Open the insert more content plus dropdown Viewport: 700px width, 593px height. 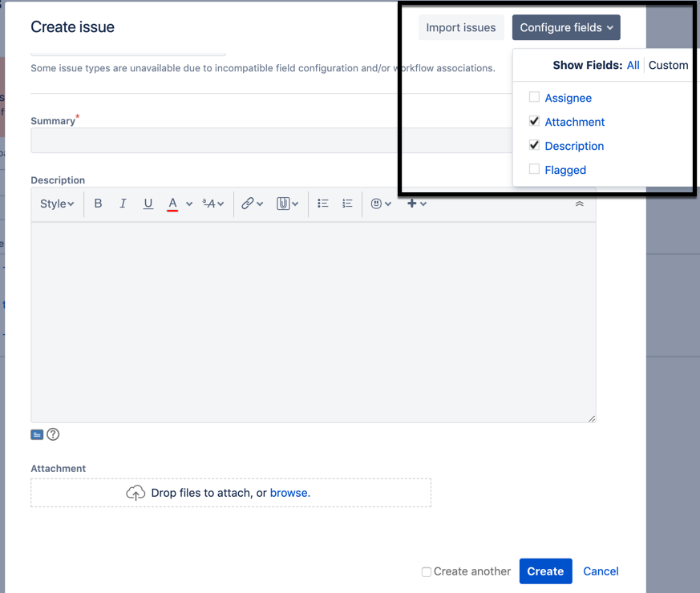[413, 203]
